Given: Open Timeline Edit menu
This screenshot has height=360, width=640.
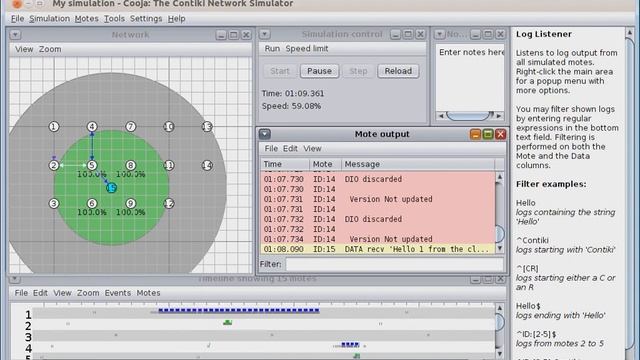Looking at the screenshot, I should [40, 293].
